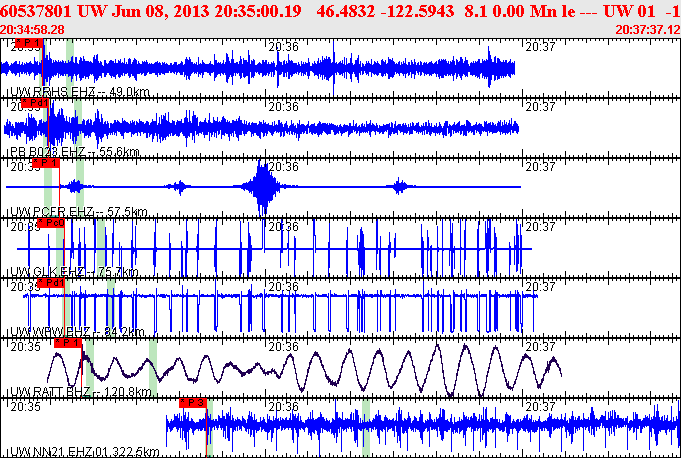Select the P 1 pick flag on RATT trace

(x=67, y=342)
